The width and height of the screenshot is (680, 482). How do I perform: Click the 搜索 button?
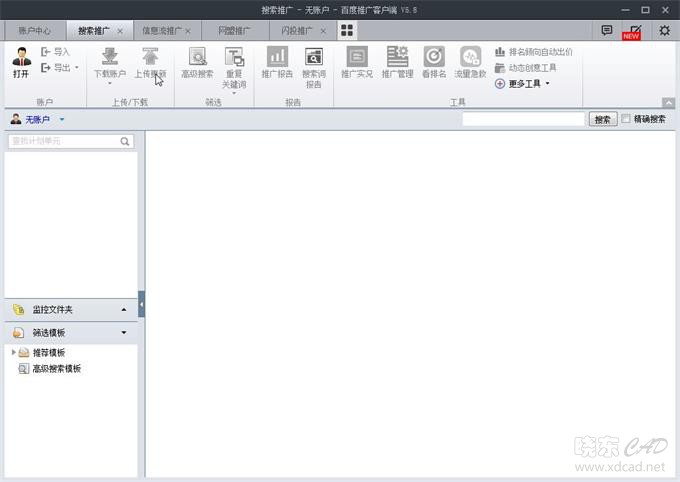pos(602,119)
